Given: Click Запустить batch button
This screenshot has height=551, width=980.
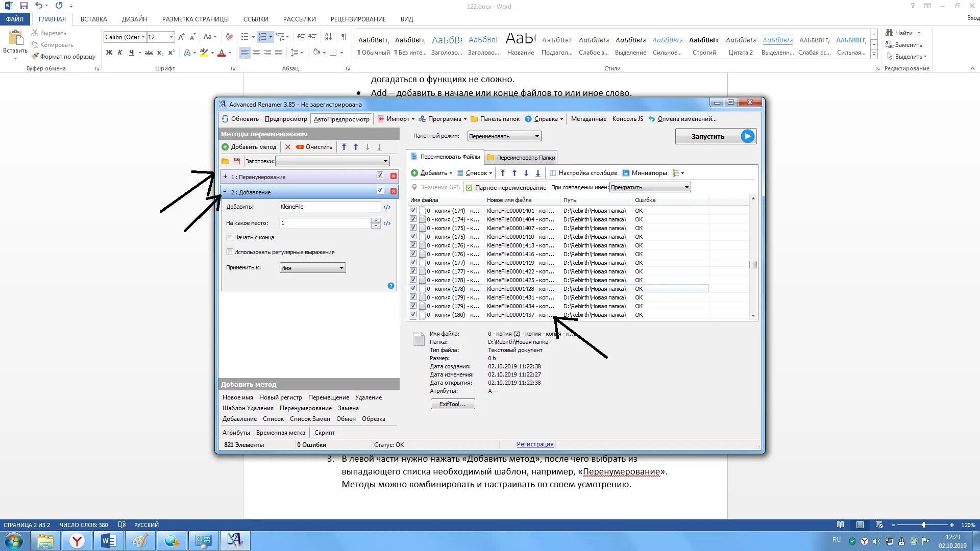Looking at the screenshot, I should click(x=715, y=136).
